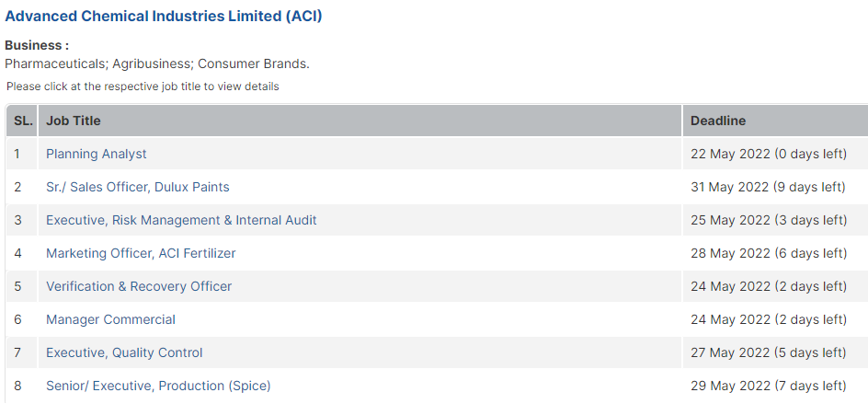Open Sr./ Sales Officer, Dulux Paints job
Viewport: 868px width, 404px height.
[x=137, y=187]
